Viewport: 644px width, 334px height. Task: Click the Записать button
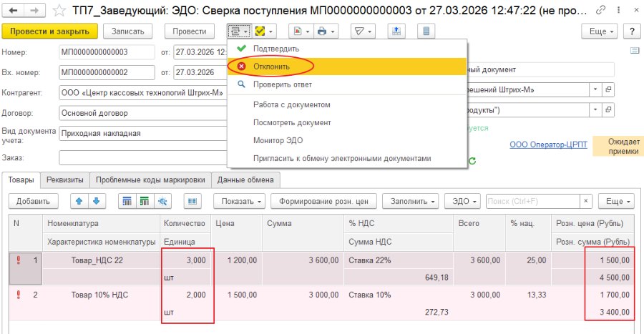[x=128, y=31]
